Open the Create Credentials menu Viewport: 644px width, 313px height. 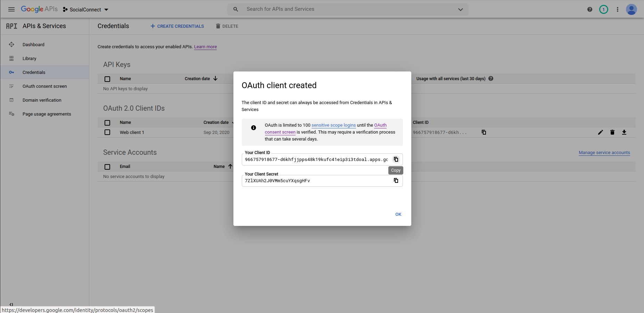click(177, 26)
